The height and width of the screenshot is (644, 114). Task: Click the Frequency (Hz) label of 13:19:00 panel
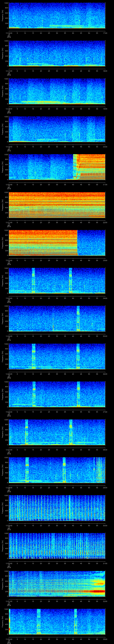[3, 129]
